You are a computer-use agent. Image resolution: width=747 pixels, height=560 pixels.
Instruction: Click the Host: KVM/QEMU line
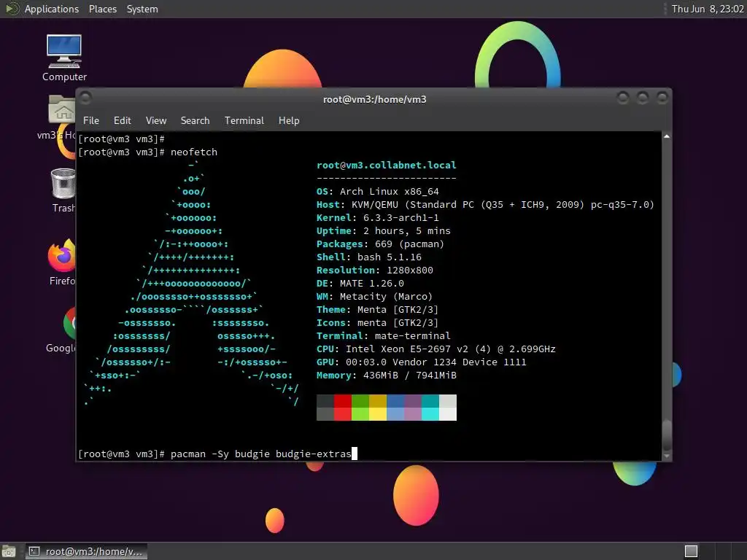[x=485, y=205]
